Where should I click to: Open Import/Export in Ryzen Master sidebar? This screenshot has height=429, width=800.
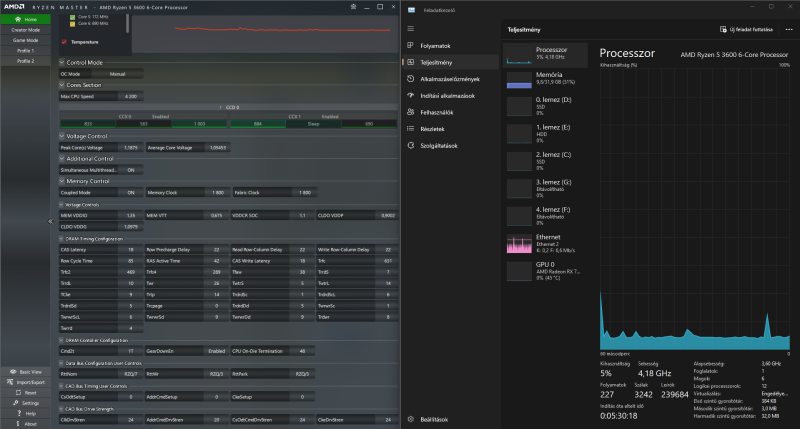(25, 381)
